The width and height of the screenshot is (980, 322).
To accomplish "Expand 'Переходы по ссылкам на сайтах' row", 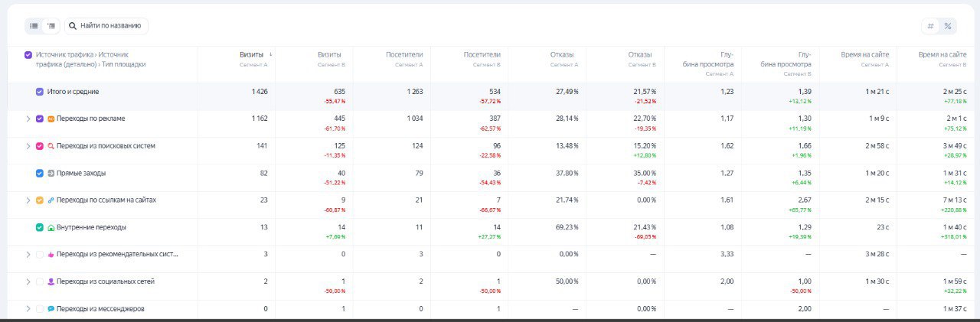I will click(28, 200).
